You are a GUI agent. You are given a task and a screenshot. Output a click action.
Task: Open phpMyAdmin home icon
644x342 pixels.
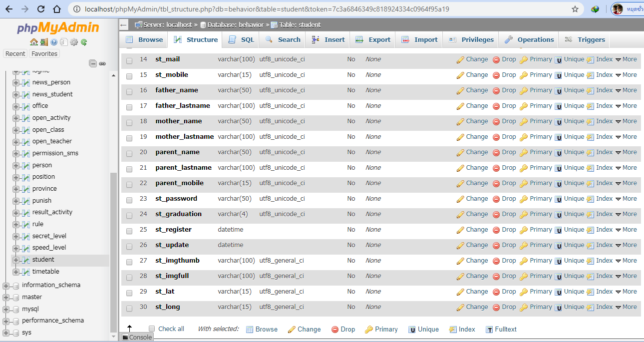coord(33,42)
